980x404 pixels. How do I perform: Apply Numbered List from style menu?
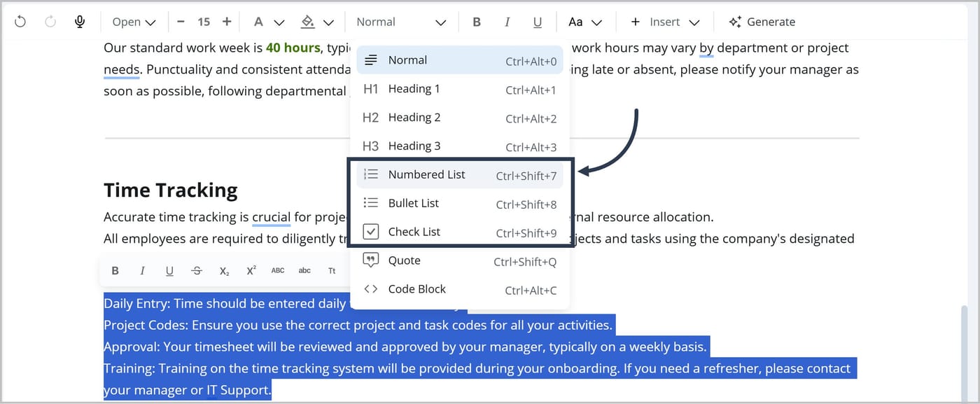point(460,175)
